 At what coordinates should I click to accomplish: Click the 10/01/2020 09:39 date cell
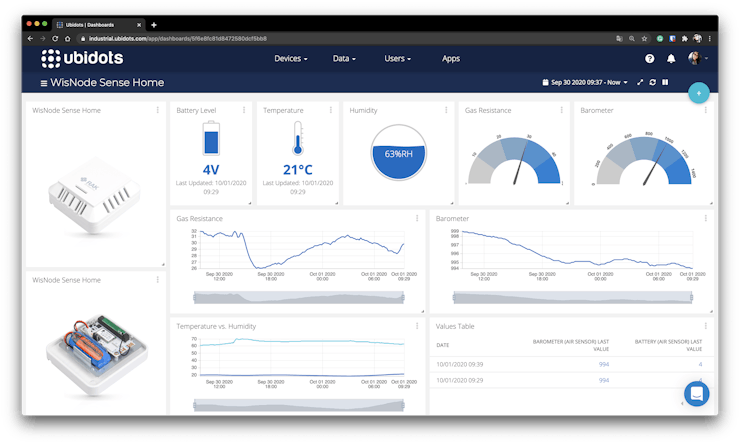coord(460,364)
